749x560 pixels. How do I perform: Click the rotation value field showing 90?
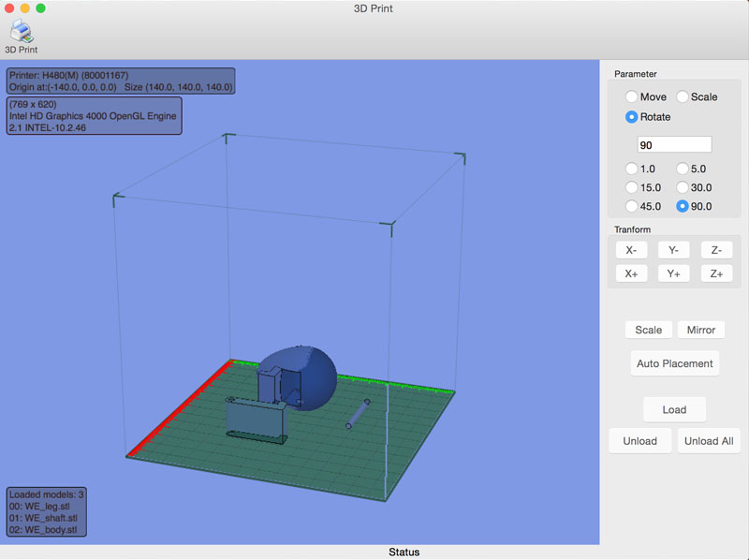point(674,145)
